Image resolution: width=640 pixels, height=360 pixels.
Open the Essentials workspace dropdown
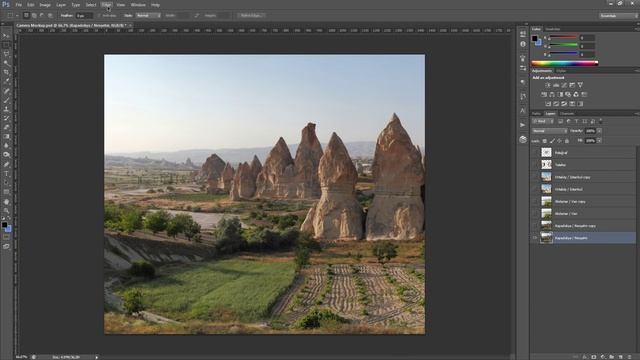tap(618, 16)
